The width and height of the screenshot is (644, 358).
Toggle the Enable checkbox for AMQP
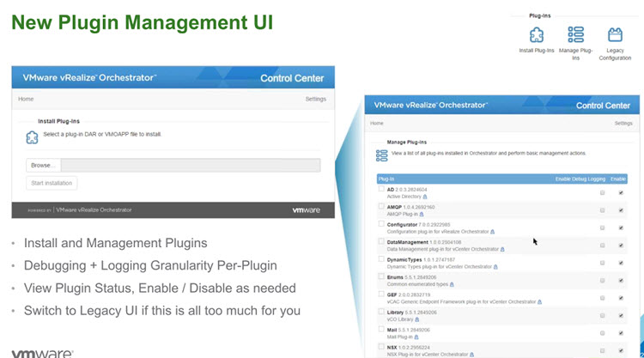coord(621,210)
